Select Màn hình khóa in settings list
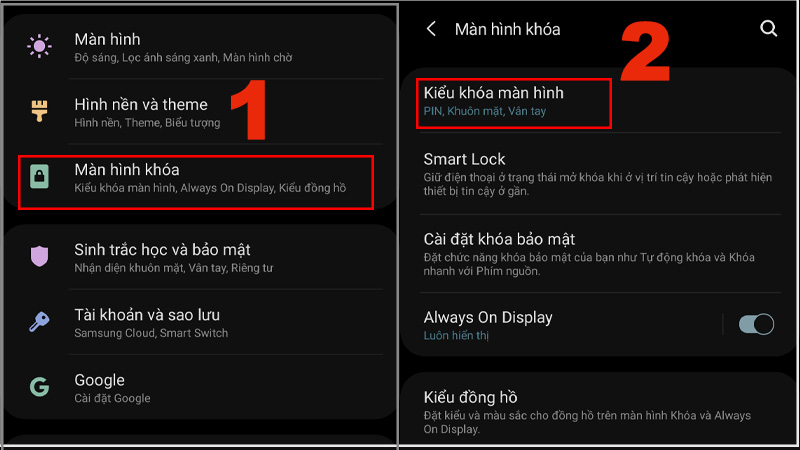Viewport: 800px width, 450px height. coord(196,182)
